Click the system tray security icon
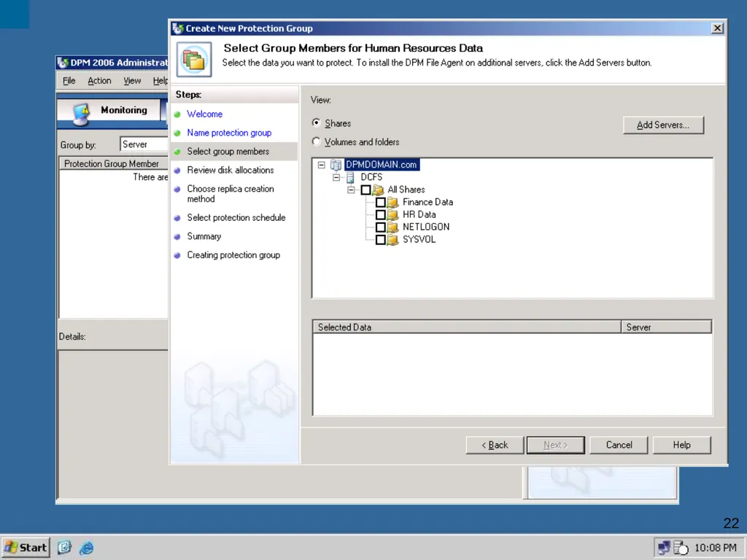Viewport: 747px width, 560px height. point(681,548)
